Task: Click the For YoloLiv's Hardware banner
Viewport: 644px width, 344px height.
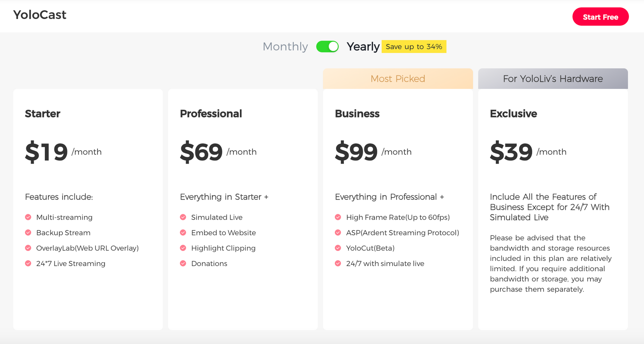Action: pyautogui.click(x=553, y=79)
